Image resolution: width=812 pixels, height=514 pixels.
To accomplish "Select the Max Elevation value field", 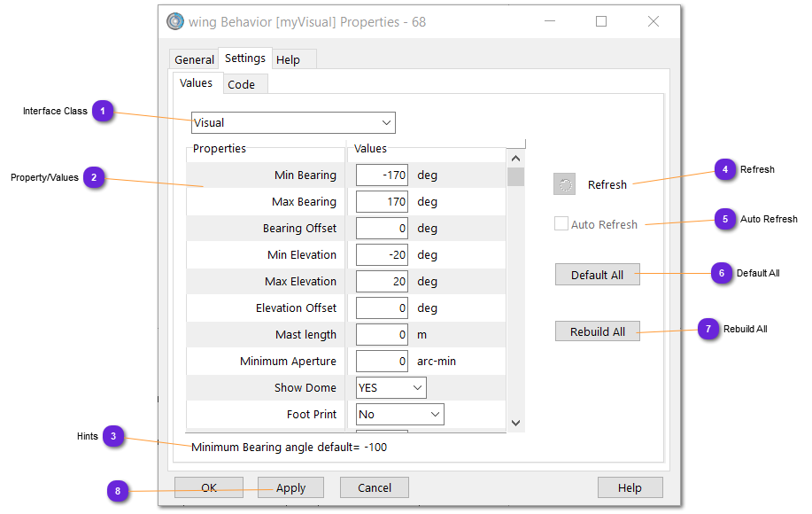I will (382, 282).
